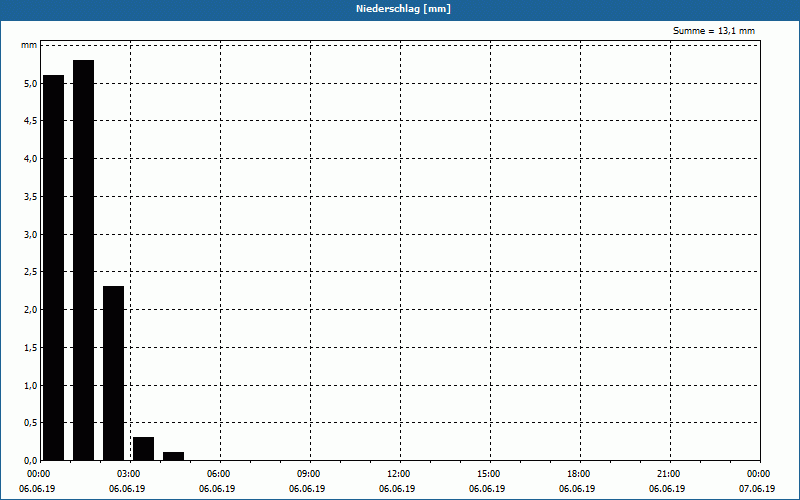Click the Niederschlag [mm] chart title
This screenshot has height=500, width=800.
403,9
